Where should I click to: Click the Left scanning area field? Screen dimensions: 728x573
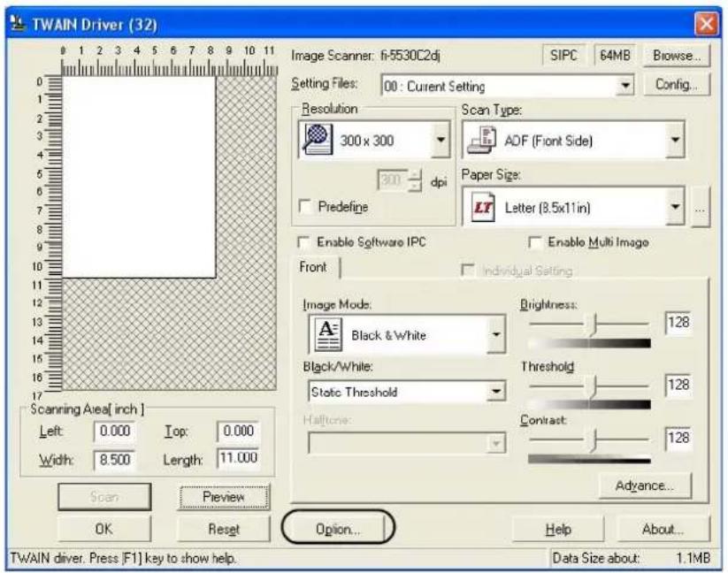pos(114,431)
